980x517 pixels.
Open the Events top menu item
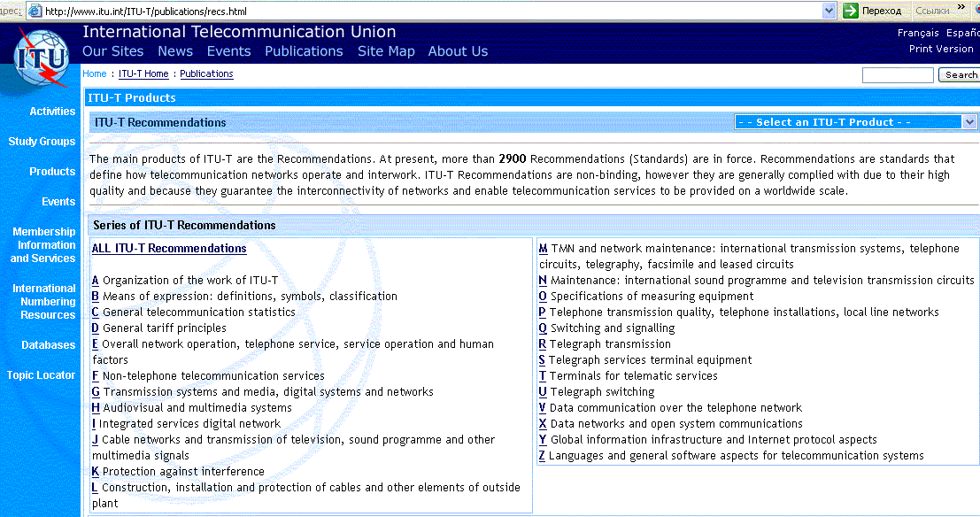click(x=228, y=51)
